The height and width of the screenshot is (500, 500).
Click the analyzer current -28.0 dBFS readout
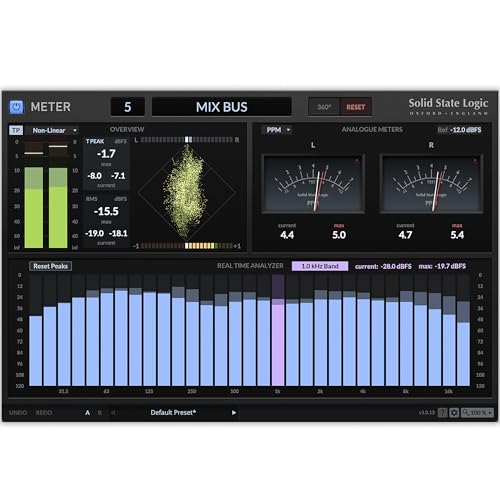click(x=383, y=266)
